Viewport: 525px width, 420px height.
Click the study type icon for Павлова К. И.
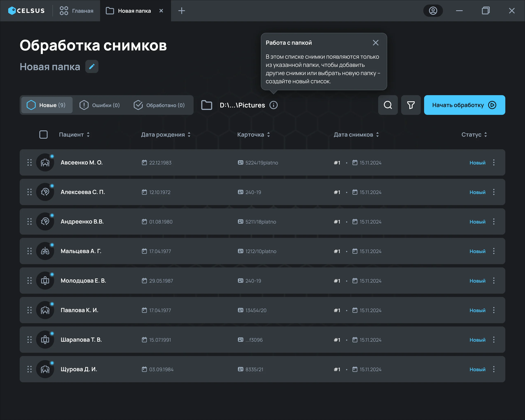pos(45,310)
